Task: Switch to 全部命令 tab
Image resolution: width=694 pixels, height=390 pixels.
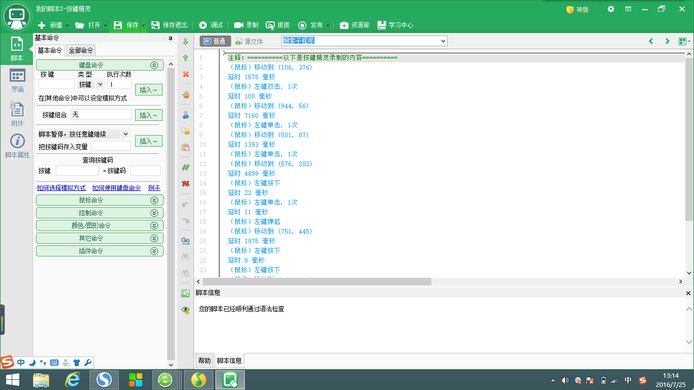Action: (81, 50)
